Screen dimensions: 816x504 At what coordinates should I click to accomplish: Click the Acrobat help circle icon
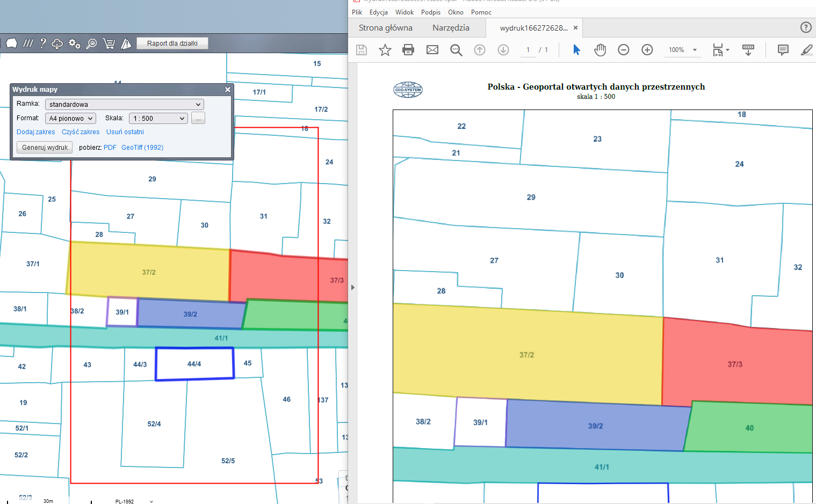point(806,27)
